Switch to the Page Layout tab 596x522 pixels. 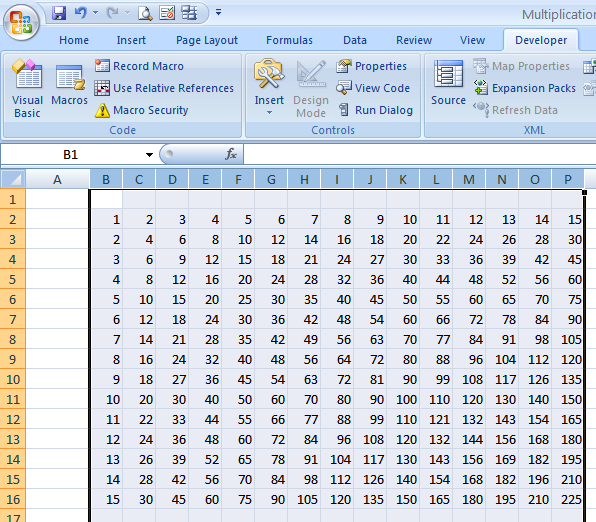207,40
